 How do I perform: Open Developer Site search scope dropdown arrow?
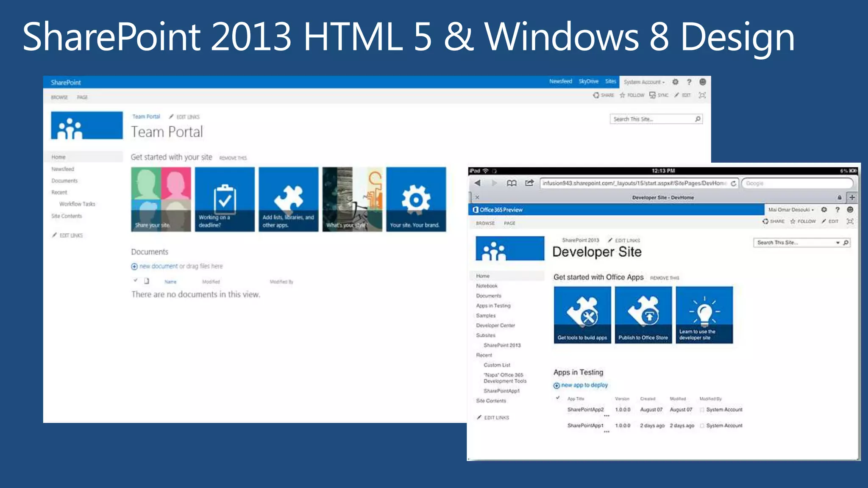837,243
